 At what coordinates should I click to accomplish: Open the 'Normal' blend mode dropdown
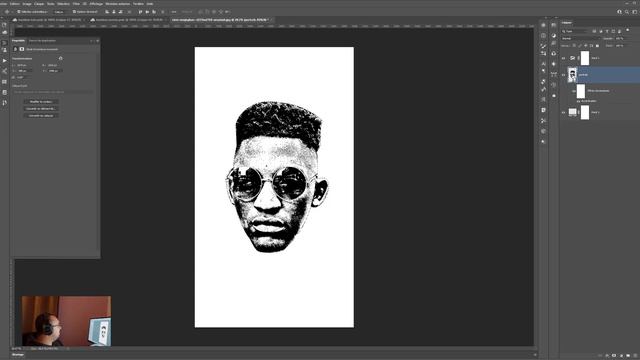pos(581,38)
